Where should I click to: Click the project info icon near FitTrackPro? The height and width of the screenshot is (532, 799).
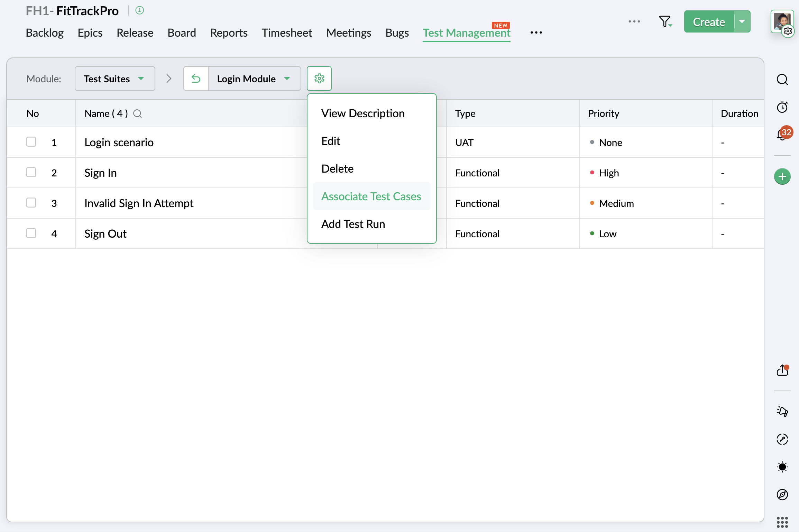pyautogui.click(x=139, y=10)
